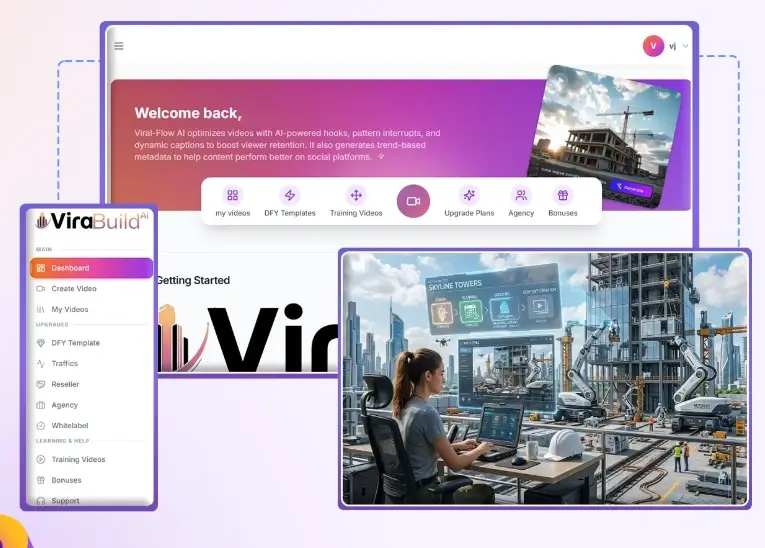Open the hamburger menu icon

click(119, 46)
